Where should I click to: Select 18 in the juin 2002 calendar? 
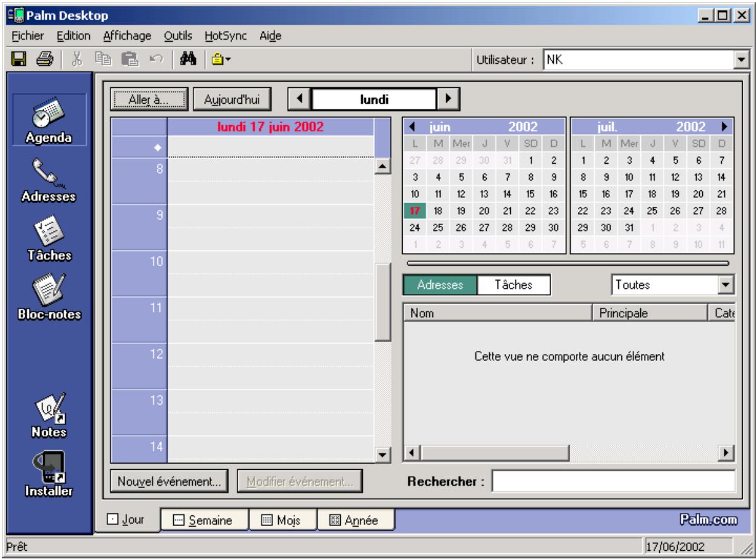coord(438,211)
